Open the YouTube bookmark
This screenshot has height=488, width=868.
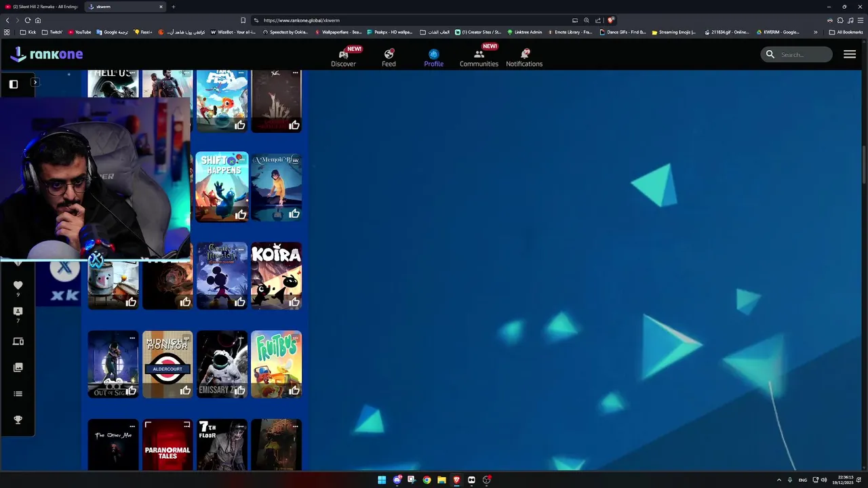pos(79,32)
